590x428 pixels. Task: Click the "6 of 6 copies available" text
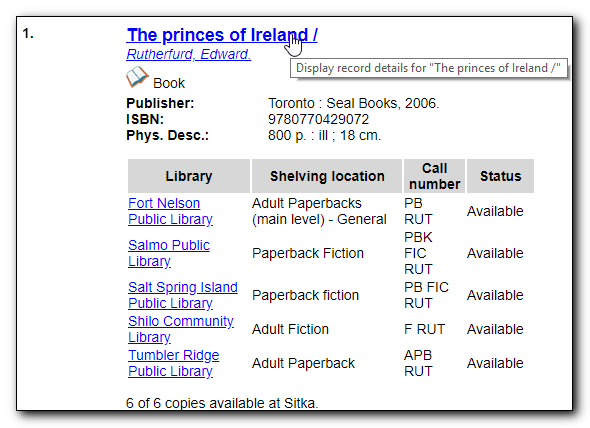(222, 403)
